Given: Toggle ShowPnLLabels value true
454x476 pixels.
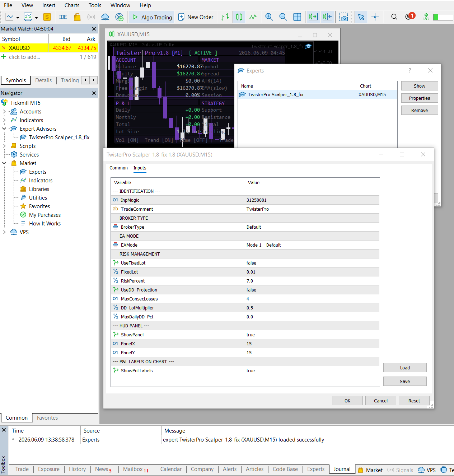Looking at the screenshot, I should click(x=312, y=371).
